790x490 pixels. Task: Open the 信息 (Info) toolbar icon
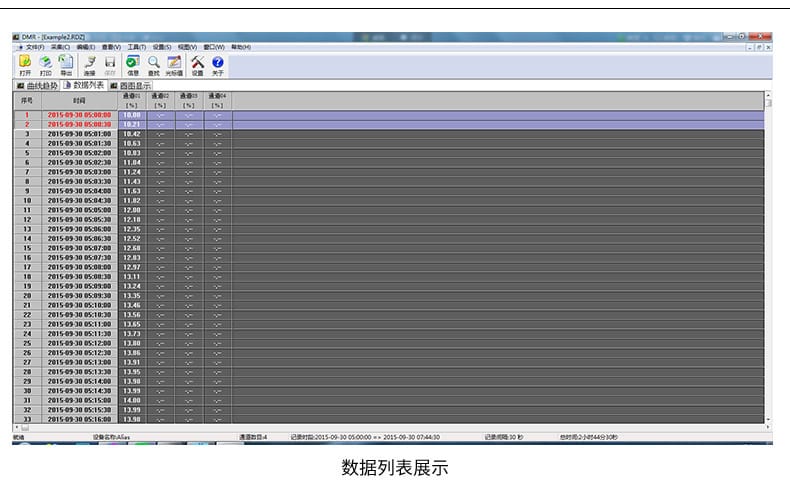[x=132, y=64]
